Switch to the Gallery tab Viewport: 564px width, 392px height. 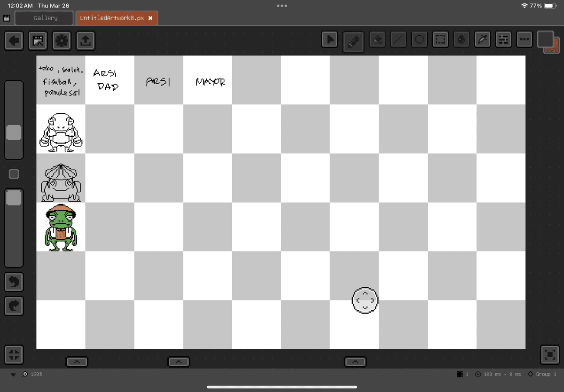click(x=46, y=18)
